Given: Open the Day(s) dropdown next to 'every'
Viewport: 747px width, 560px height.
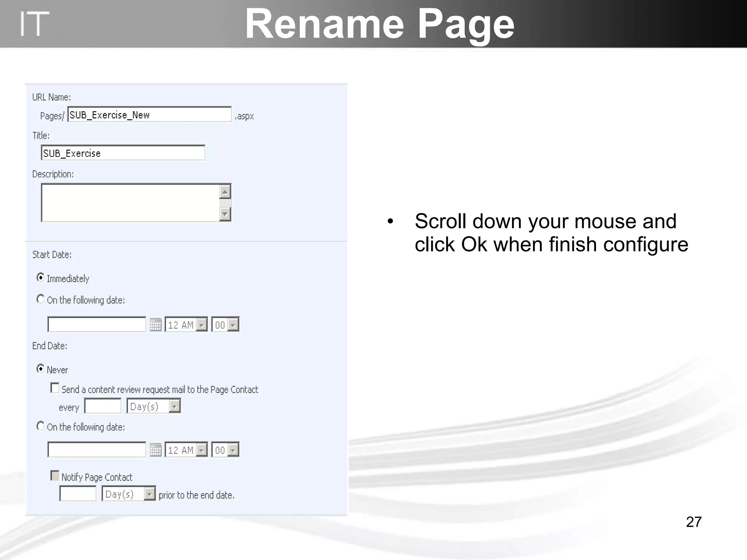Looking at the screenshot, I should 154,406.
